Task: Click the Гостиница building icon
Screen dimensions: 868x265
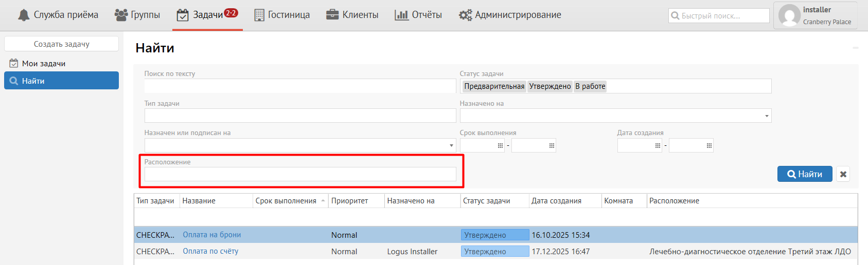Action: [x=259, y=15]
